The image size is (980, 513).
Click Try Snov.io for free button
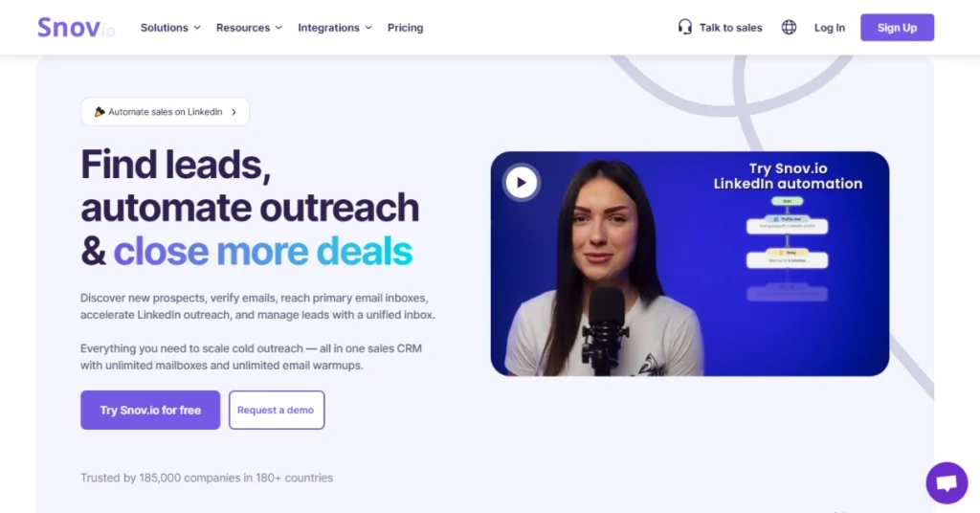click(150, 410)
